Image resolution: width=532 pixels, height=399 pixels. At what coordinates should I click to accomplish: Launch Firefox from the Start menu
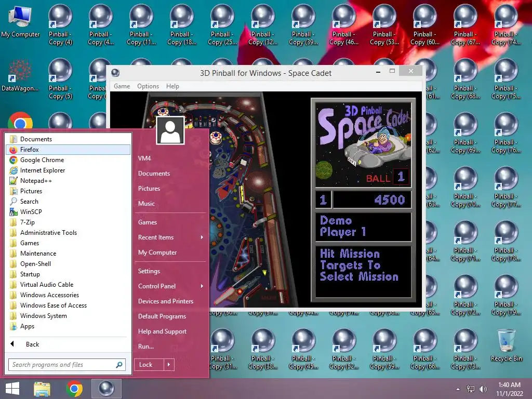click(x=68, y=150)
